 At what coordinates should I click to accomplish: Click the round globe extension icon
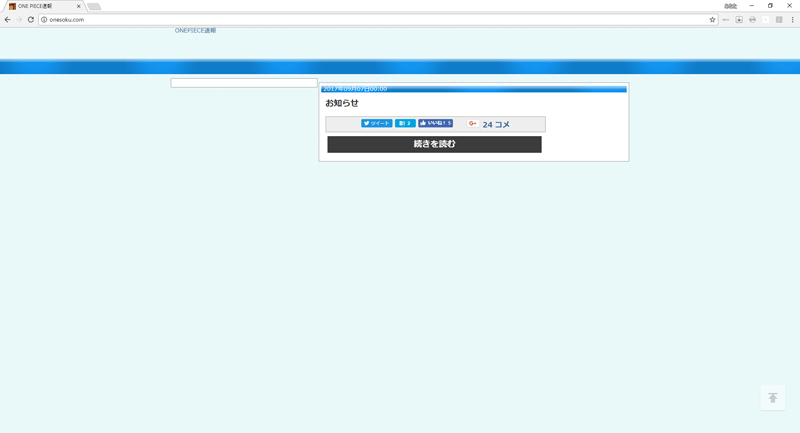click(x=752, y=19)
